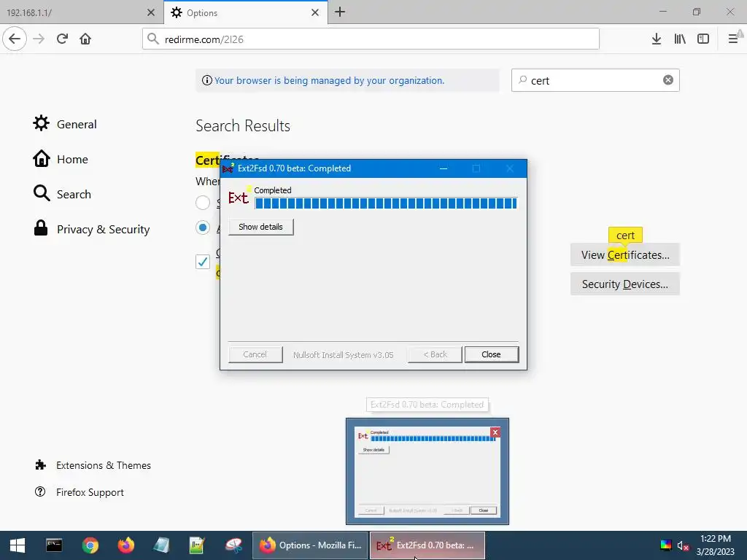Click the View Certificates button

pyautogui.click(x=625, y=254)
